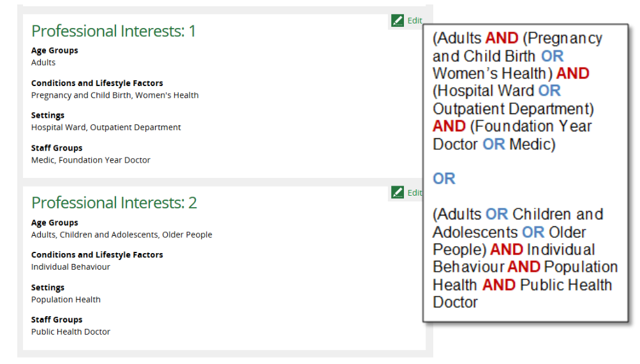Click the Settings label in first section
The image size is (640, 364).
(48, 115)
